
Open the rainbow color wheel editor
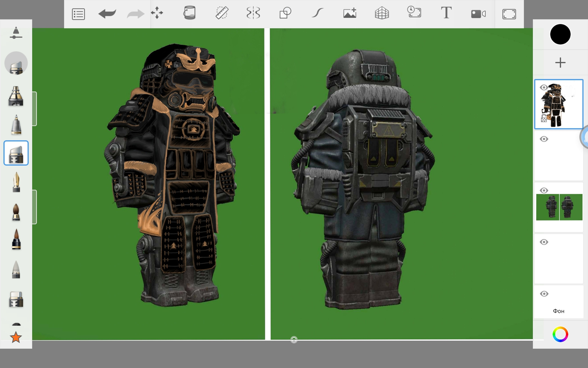560,334
